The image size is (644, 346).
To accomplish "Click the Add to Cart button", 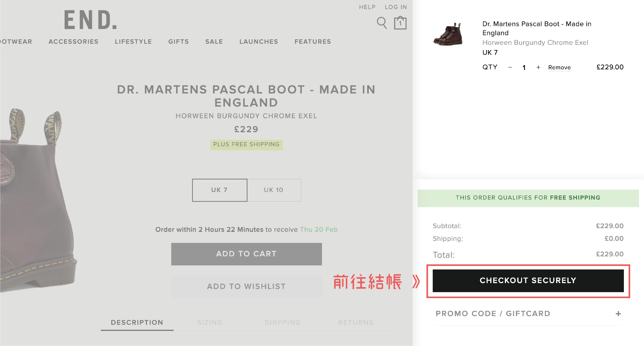I will 246,254.
